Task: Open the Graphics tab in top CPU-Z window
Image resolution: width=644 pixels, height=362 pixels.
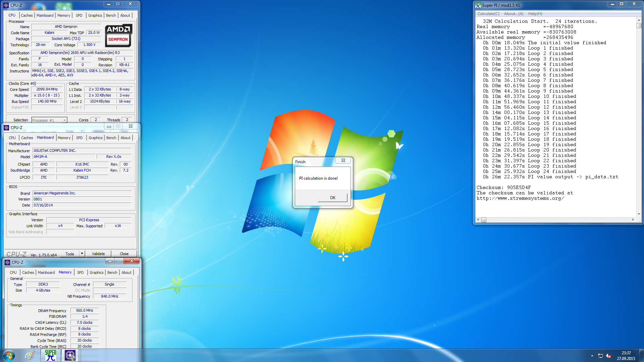Action: (x=95, y=15)
